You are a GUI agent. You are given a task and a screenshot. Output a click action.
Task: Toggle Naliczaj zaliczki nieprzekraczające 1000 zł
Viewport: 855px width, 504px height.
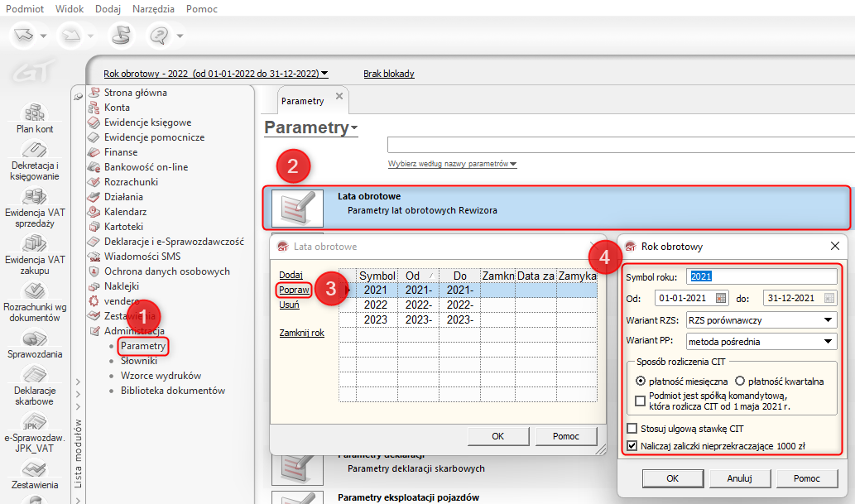(x=632, y=445)
